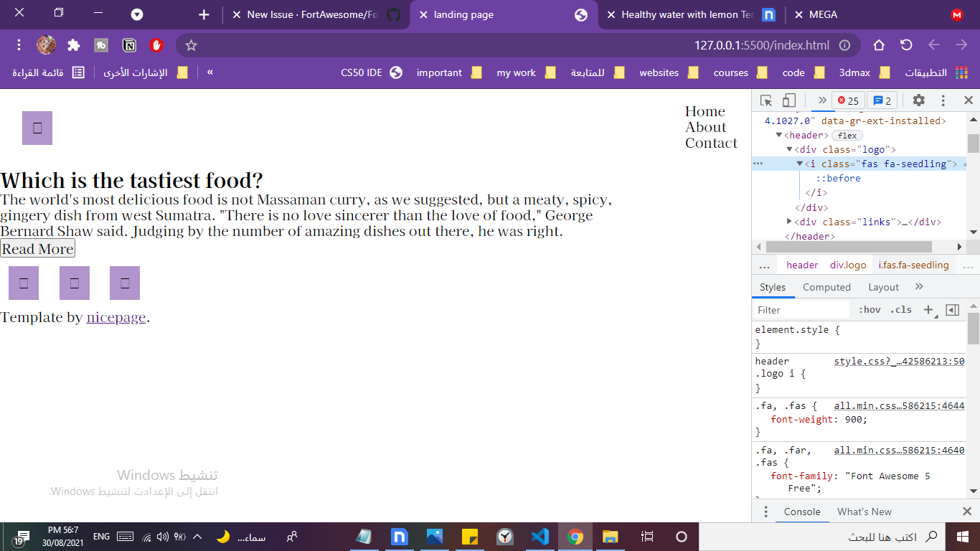Select the Styles tab
The height and width of the screenshot is (551, 980).
click(x=773, y=287)
